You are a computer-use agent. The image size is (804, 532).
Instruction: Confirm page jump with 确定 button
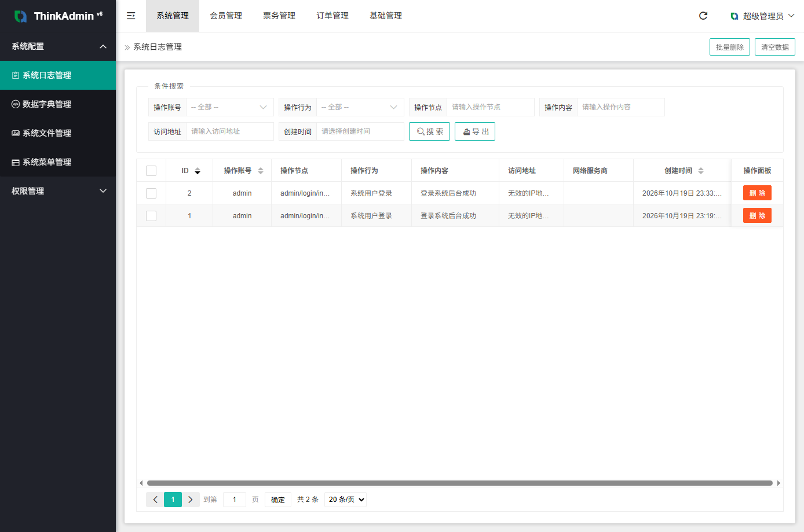[278, 500]
